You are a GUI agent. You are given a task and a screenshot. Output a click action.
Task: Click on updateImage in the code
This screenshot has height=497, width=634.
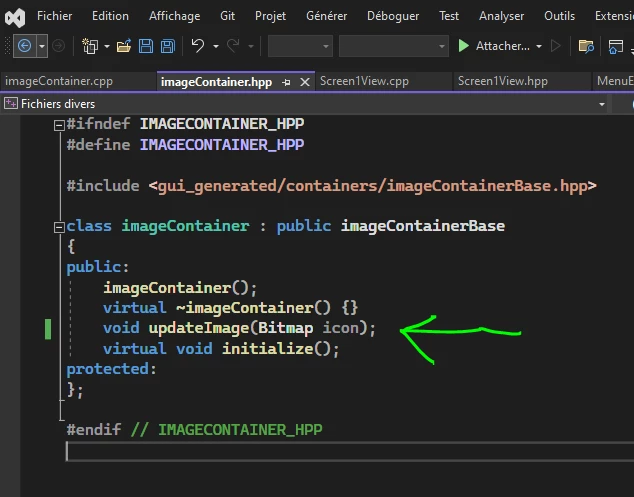click(x=199, y=328)
